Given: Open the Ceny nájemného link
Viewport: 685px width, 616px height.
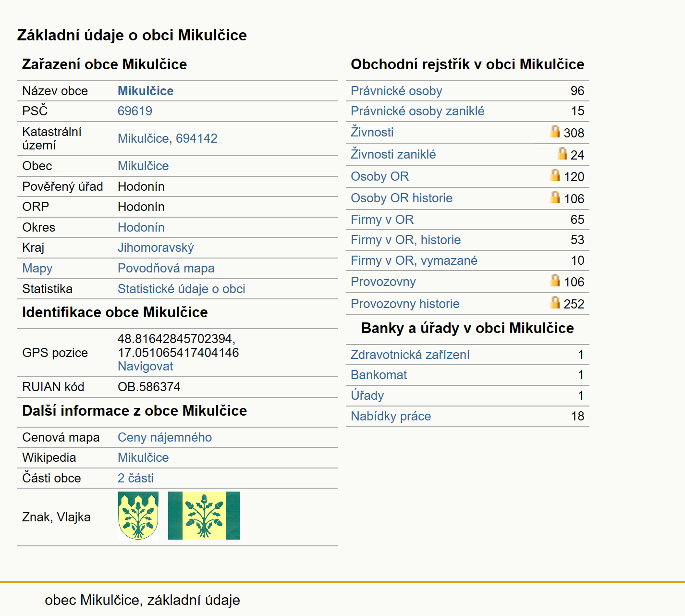Looking at the screenshot, I should 165,437.
